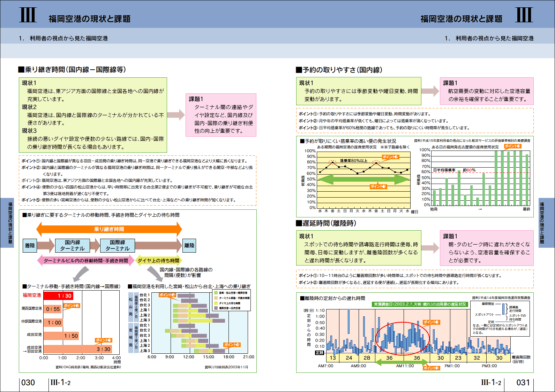Select the 現状3 paragraph about poor ダイヤ設定
Image resolution: width=555 pixels, height=392 pixels.
click(x=93, y=139)
